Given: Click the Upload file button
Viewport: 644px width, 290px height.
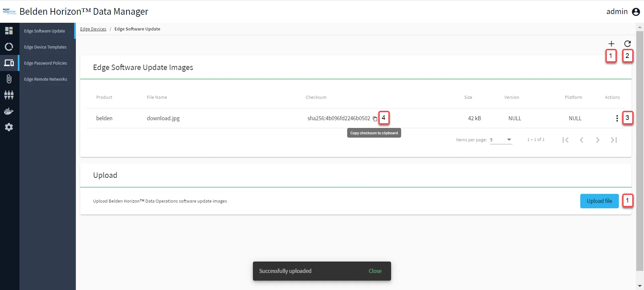Looking at the screenshot, I should click(x=599, y=201).
